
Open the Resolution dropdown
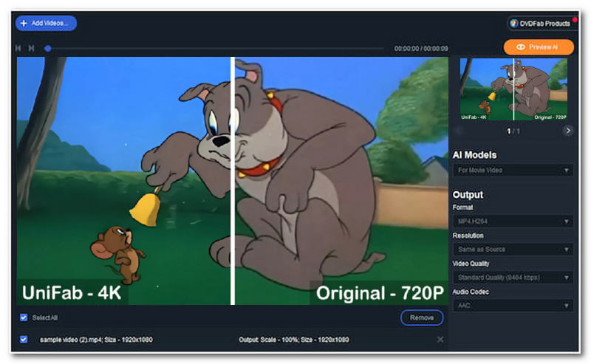pos(513,250)
